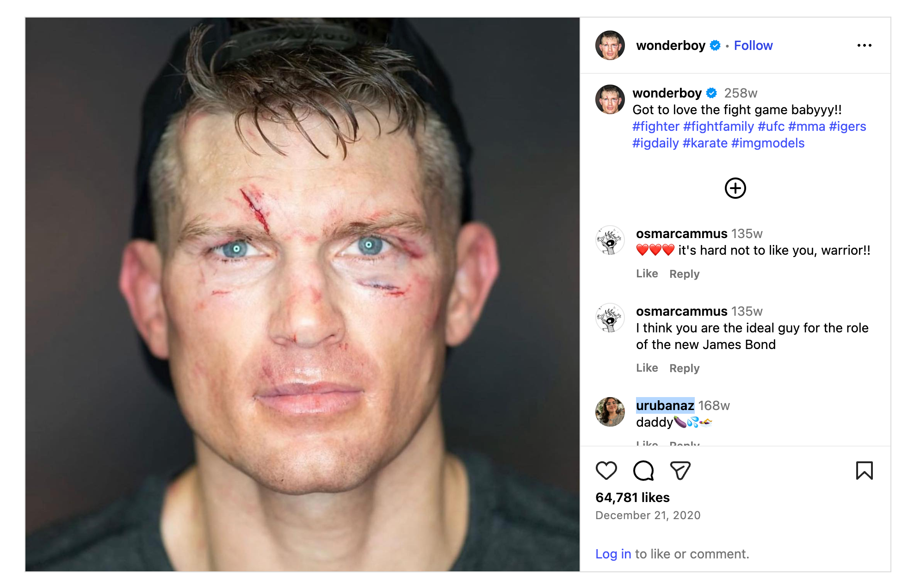902x588 pixels.
Task: Click wonderboy avatar beside caption
Action: pyautogui.click(x=610, y=99)
